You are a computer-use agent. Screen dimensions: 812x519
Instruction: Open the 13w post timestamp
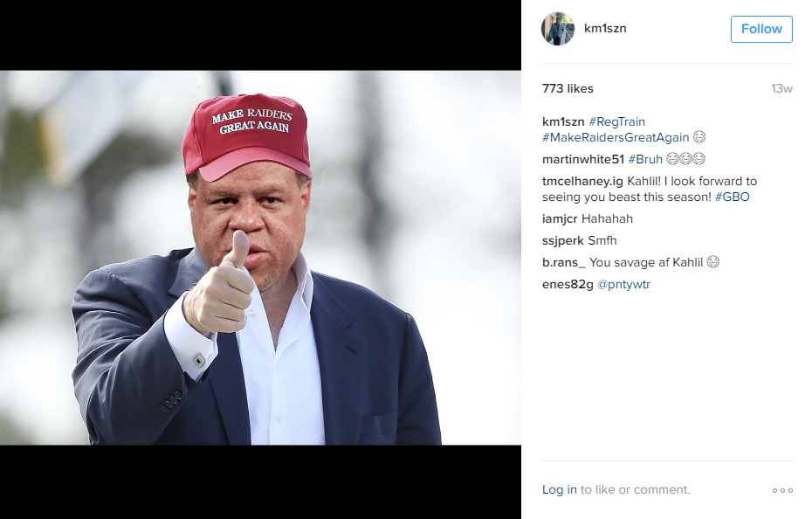pyautogui.click(x=781, y=88)
